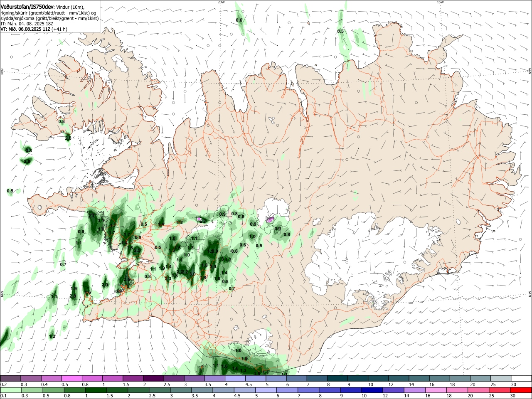This screenshot has height=399, width=532.
Task: Select top-row snow swatch from 2.5 to 3
Action: pos(174,378)
